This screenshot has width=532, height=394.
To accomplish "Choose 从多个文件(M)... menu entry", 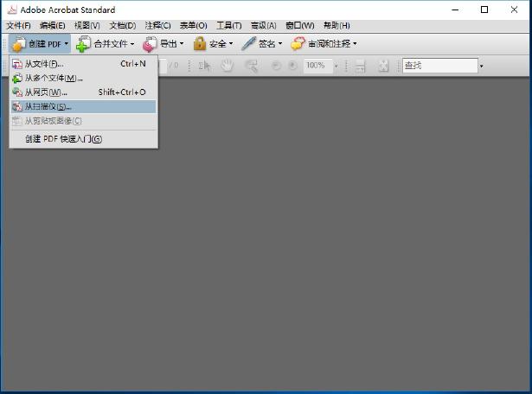I will pos(83,79).
